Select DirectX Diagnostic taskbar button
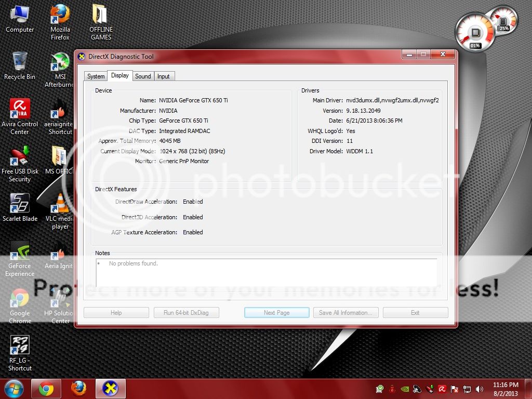This screenshot has height=399, width=532. coord(111,389)
